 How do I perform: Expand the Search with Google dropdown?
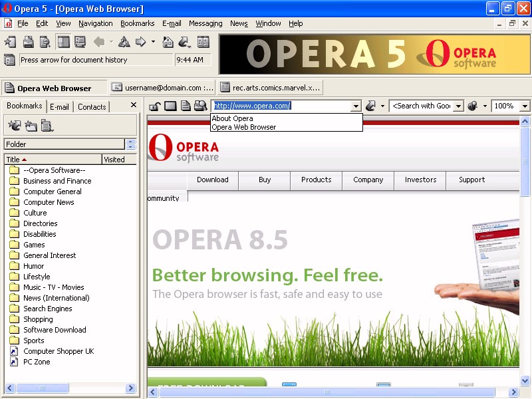[458, 106]
